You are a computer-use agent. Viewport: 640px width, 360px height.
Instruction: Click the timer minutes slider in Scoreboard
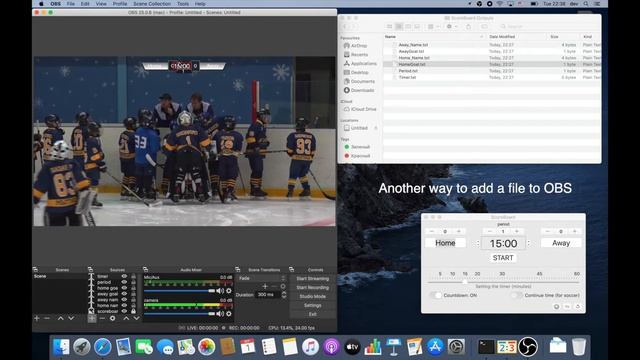503,282
